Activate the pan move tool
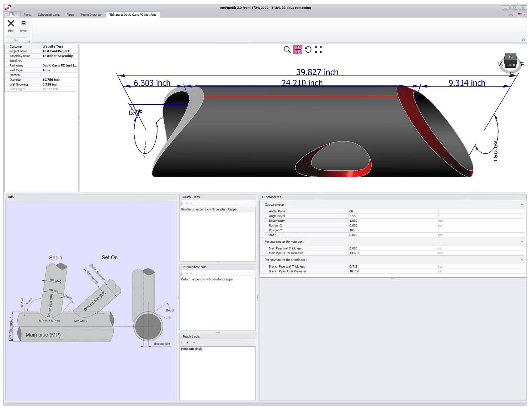The image size is (532, 409). pos(297,50)
